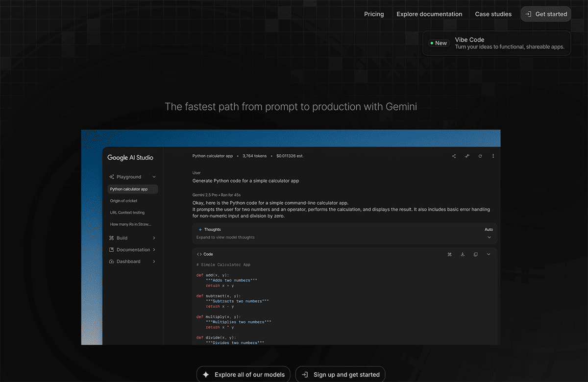Image resolution: width=588 pixels, height=382 pixels.
Task: Open the three-dot more options menu
Action: click(x=493, y=156)
